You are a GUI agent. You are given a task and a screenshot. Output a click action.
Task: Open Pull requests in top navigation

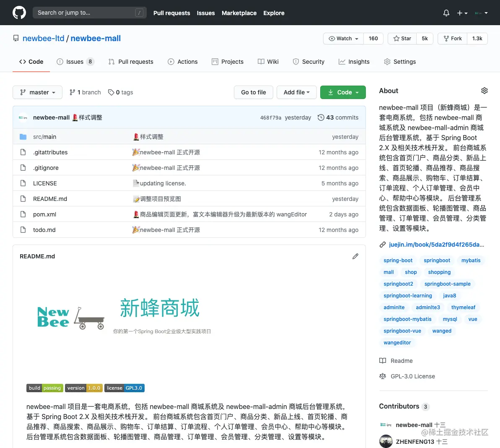(171, 13)
